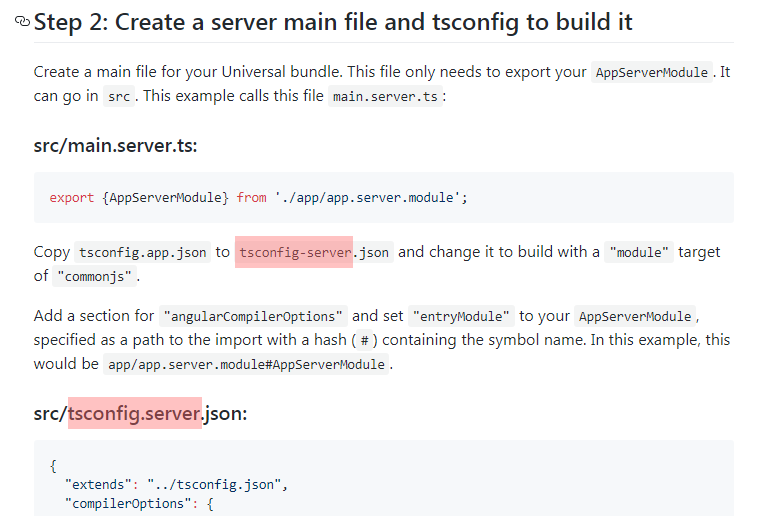Click the export code line in code block
781x516 pixels.
click(258, 198)
